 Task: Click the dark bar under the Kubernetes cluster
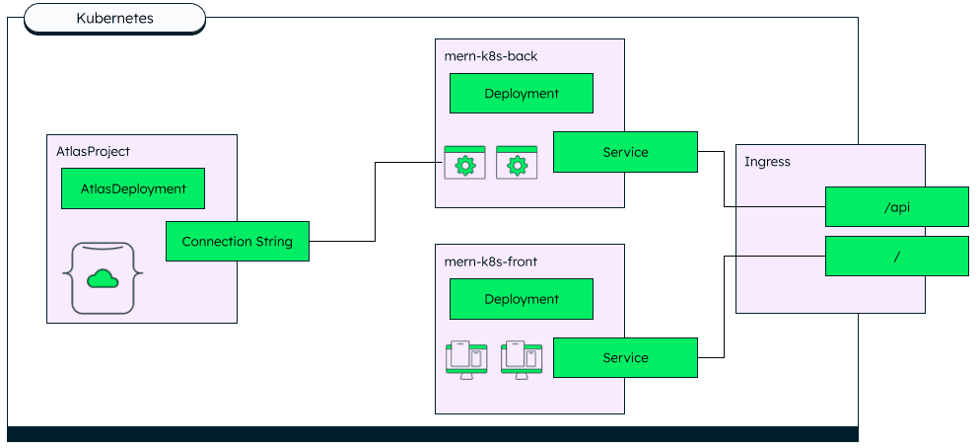pyautogui.click(x=432, y=434)
